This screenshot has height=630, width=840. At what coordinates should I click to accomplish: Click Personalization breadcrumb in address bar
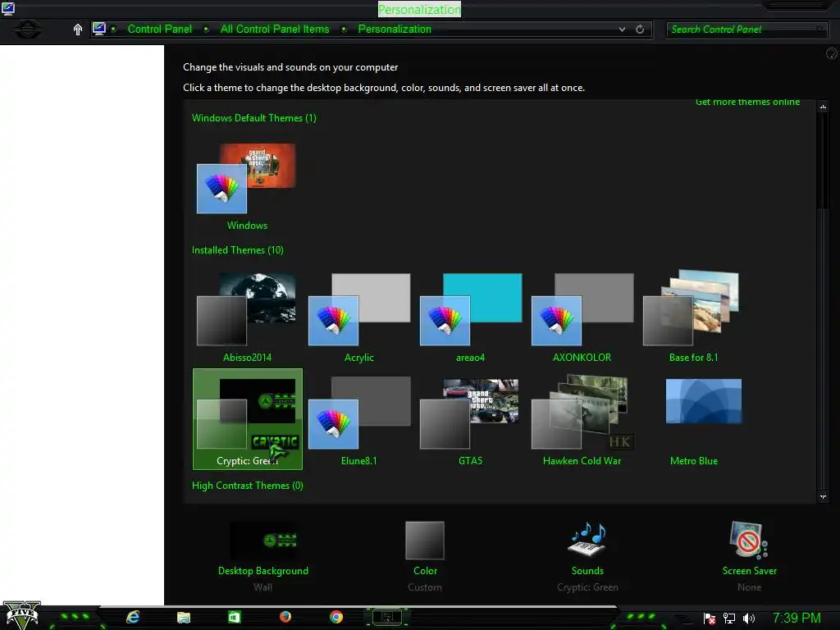(x=395, y=29)
